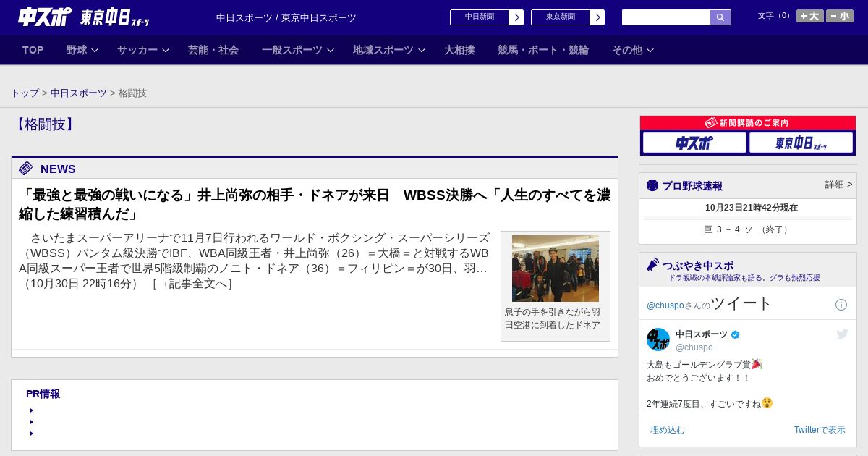This screenshot has width=868, height=456.
Task: Click the 大島もゴールデングラブ賞 tweet text
Action: pos(705,364)
